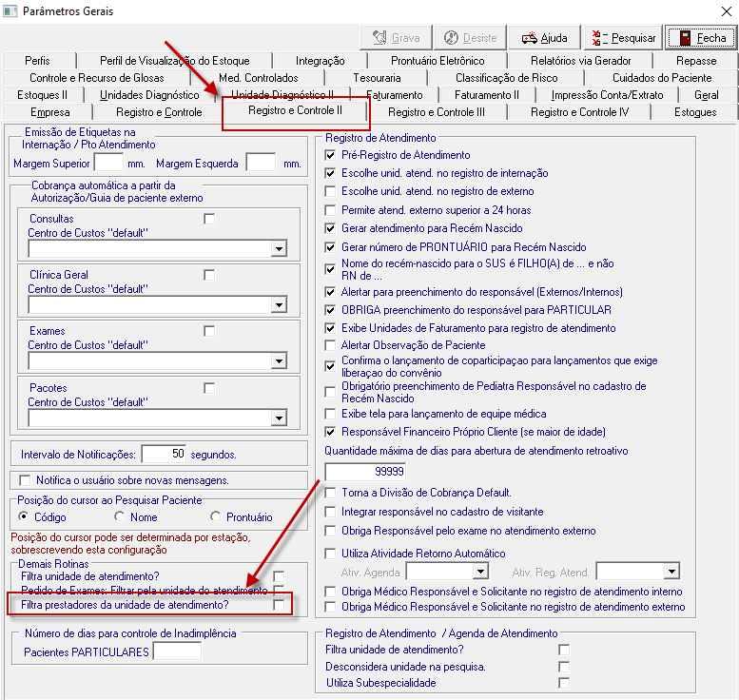The image size is (739, 700).
Task: Click Pacientes PARTICULARES days field
Action: point(178,651)
